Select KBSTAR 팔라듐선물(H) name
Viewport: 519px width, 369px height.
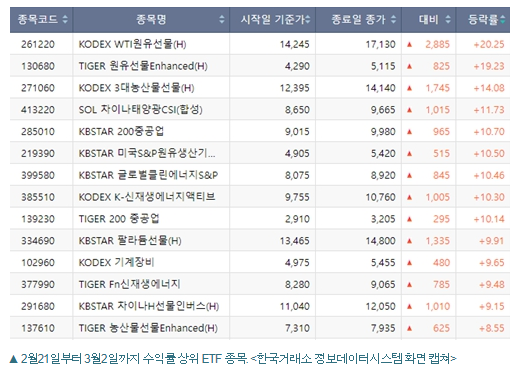[x=130, y=241]
